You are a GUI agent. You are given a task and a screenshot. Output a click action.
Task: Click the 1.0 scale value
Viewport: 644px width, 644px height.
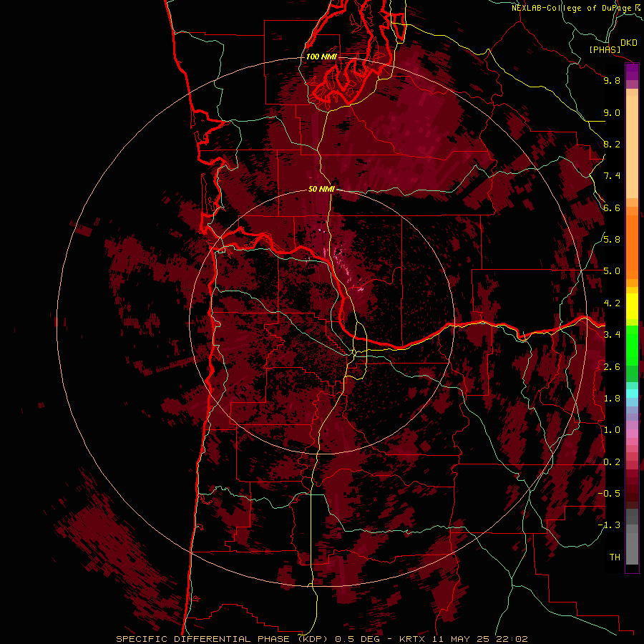[612, 430]
